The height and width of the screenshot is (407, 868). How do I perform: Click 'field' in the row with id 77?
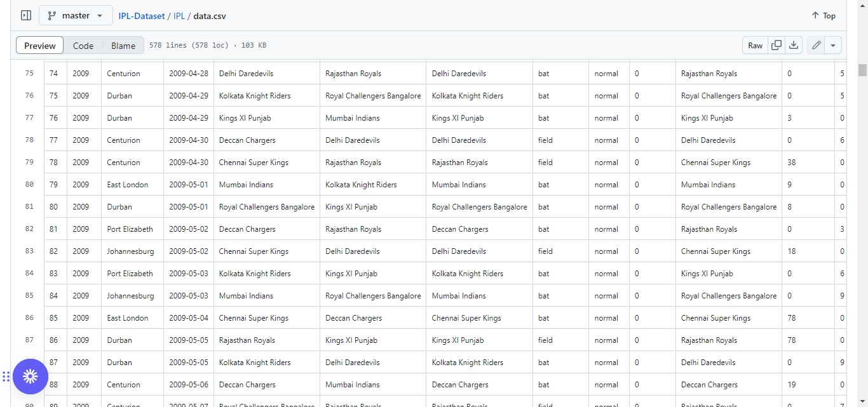[545, 140]
